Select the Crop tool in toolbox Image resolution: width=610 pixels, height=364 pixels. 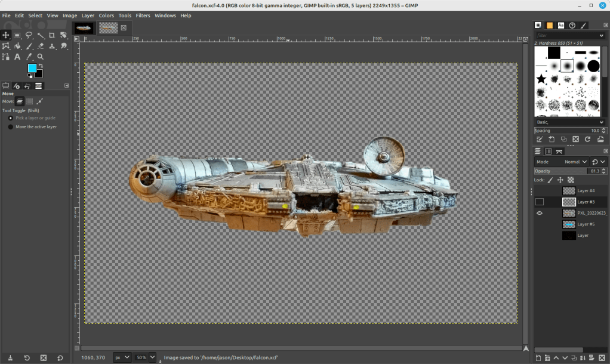pyautogui.click(x=52, y=35)
